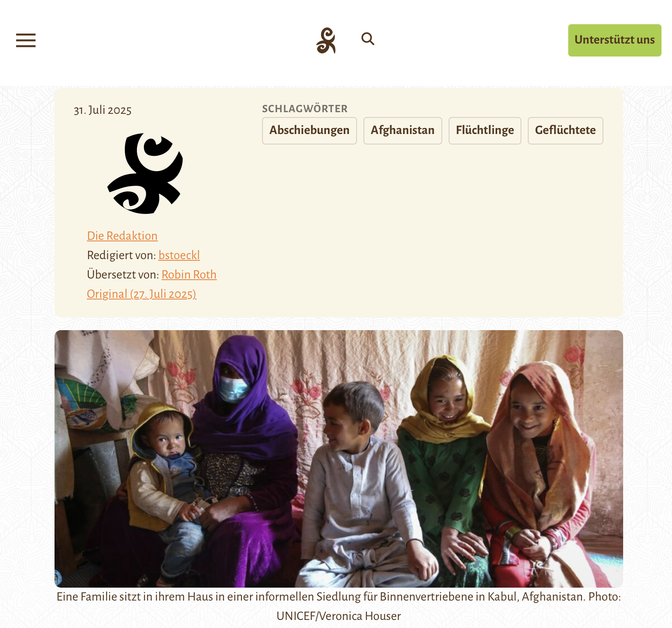
Task: Click the SCHLAGWÖRTER heading
Action: tap(305, 109)
